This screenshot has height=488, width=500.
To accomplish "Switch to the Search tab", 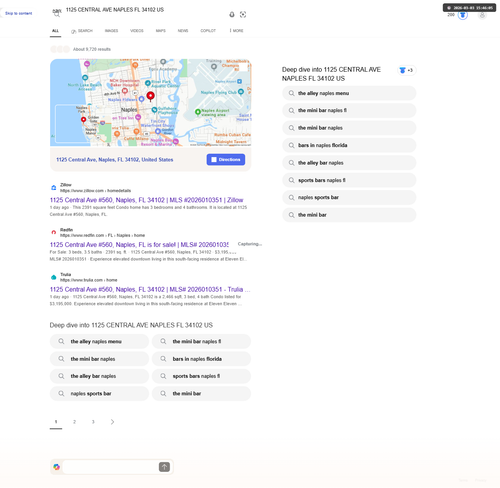I will (x=82, y=31).
